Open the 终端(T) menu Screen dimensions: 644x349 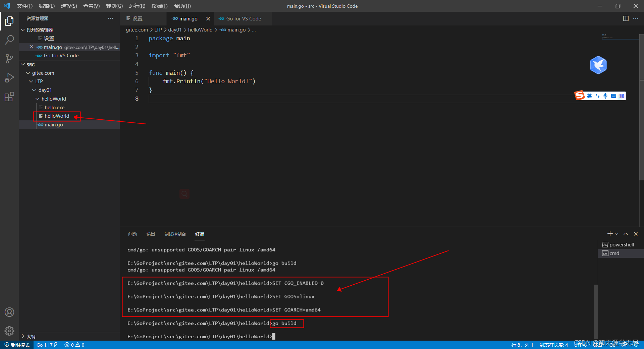tap(159, 6)
